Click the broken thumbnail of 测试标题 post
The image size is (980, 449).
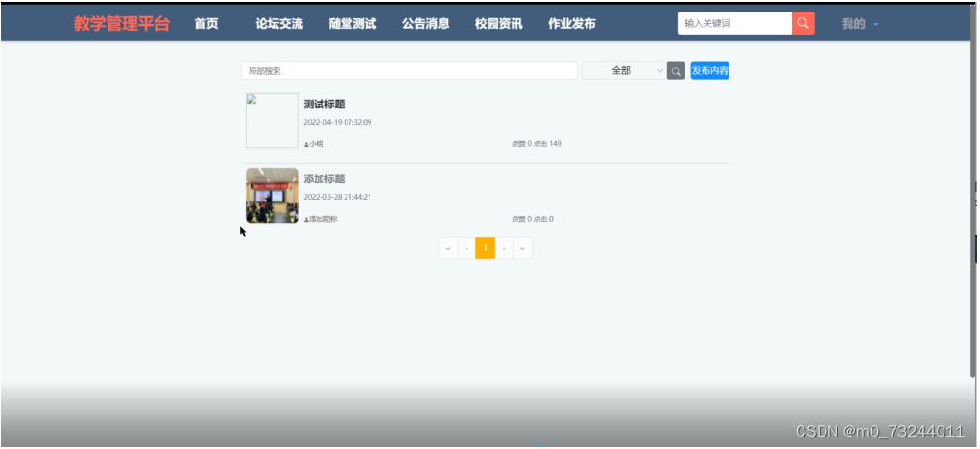272,121
